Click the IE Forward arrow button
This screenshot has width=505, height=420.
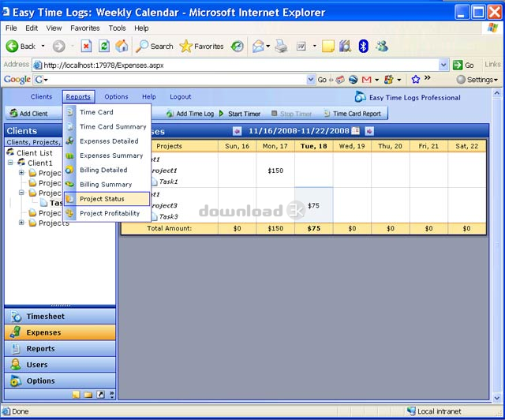(58, 47)
